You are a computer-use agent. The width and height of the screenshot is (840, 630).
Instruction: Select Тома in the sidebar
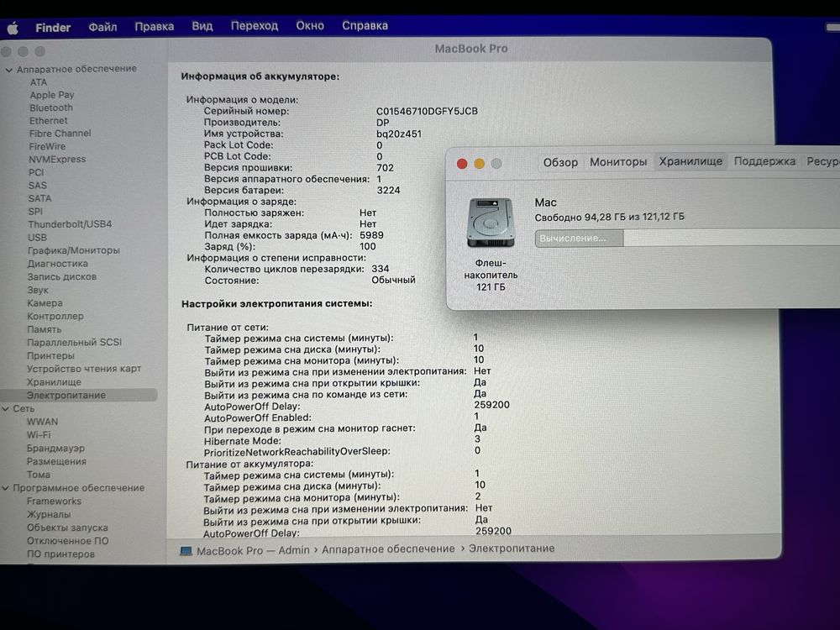pyautogui.click(x=39, y=475)
